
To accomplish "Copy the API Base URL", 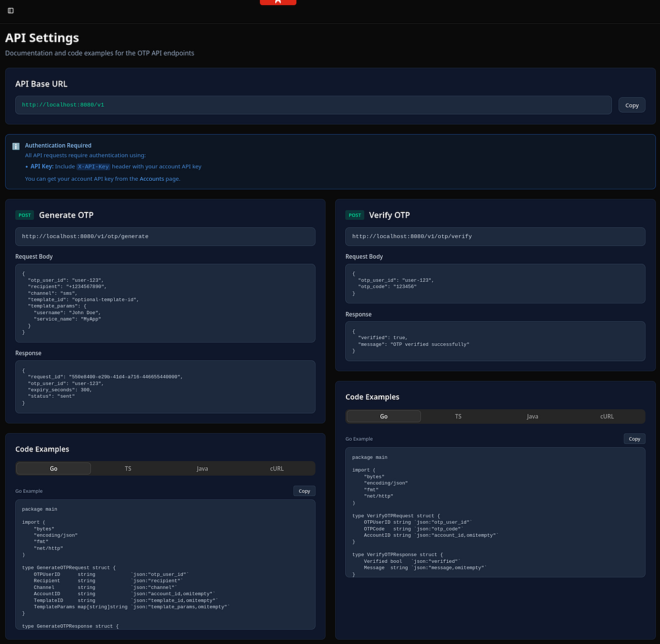I will tap(632, 106).
